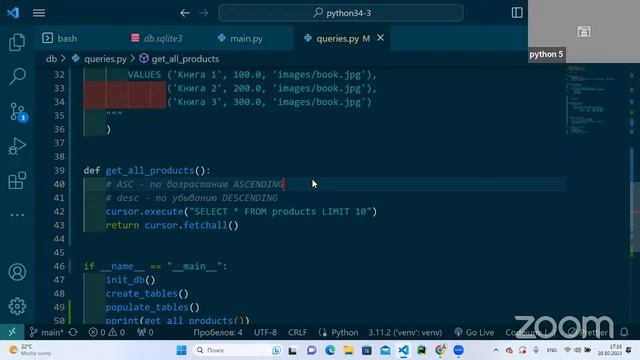Toggle the editor layout panel icon
This screenshot has width=640, height=360.
(x=517, y=13)
